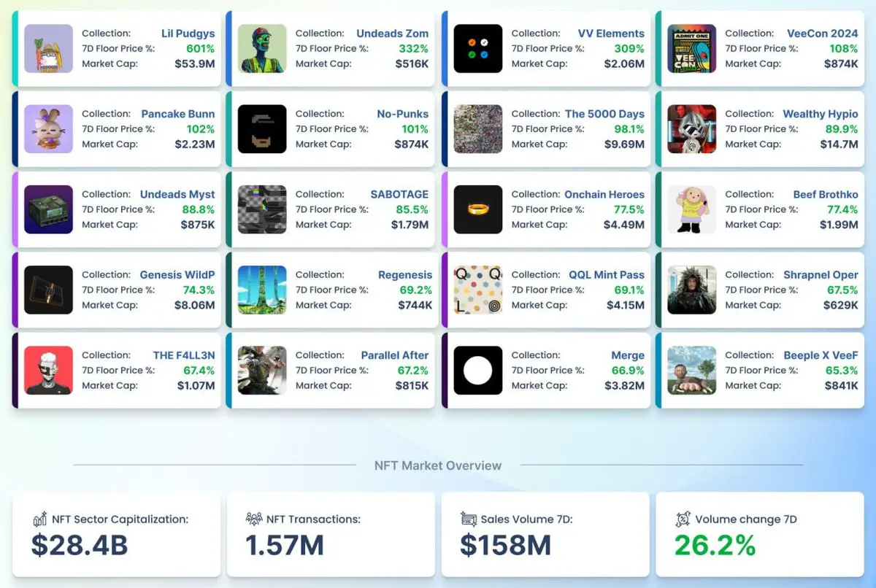Open the Wealthy Hypio collection name
The width and height of the screenshot is (876, 588).
point(821,114)
